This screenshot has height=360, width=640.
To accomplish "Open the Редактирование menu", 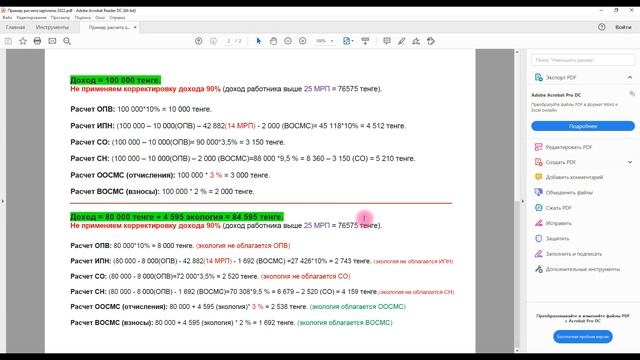I will tap(31, 18).
